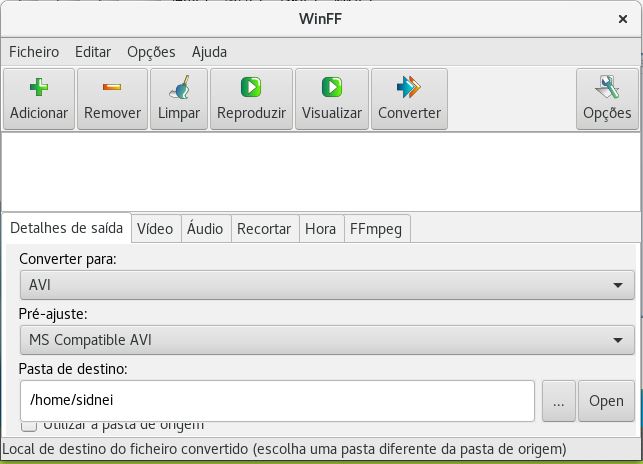Start conversion with the Converter arrow icon
643x464 pixels.
(x=409, y=87)
